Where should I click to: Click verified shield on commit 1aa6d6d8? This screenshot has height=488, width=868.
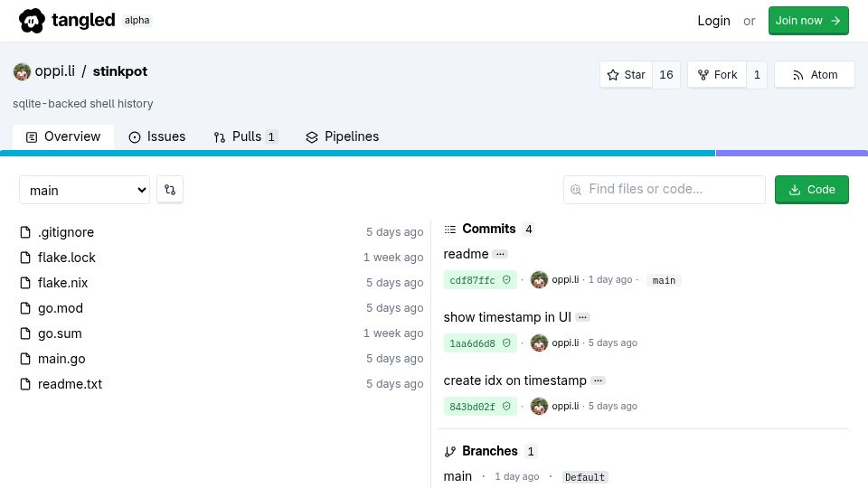[x=506, y=343]
